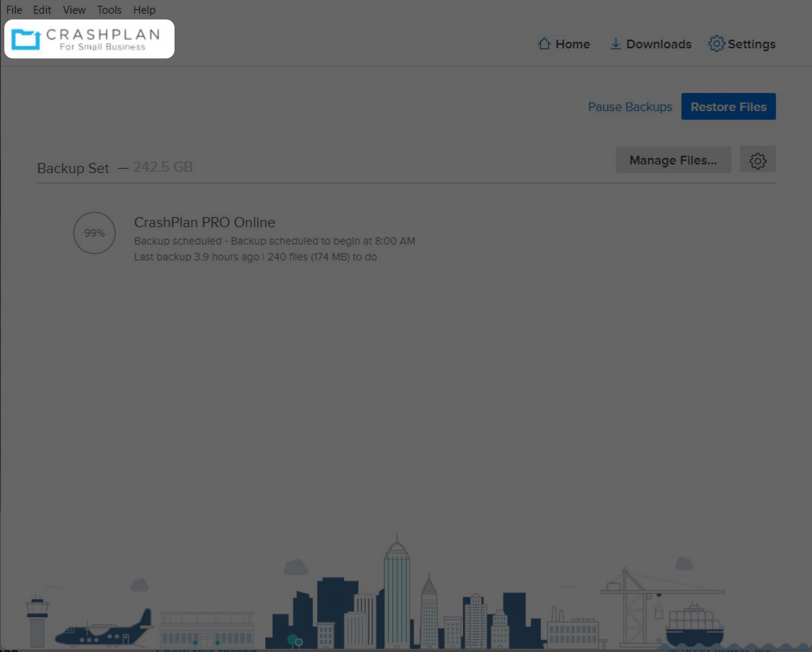812x652 pixels.
Task: Click the Settings gear icon in header
Action: [x=716, y=44]
